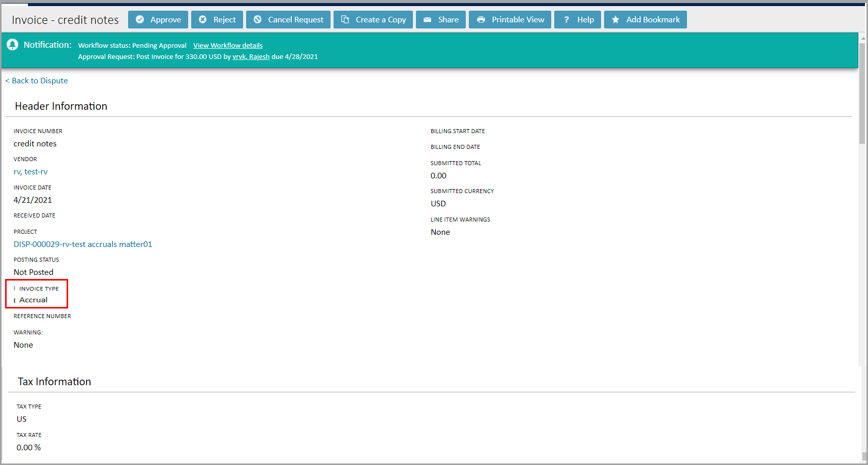Viewport: 868px width, 465px height.
Task: Open vendor link rv, test-rv
Action: point(31,172)
